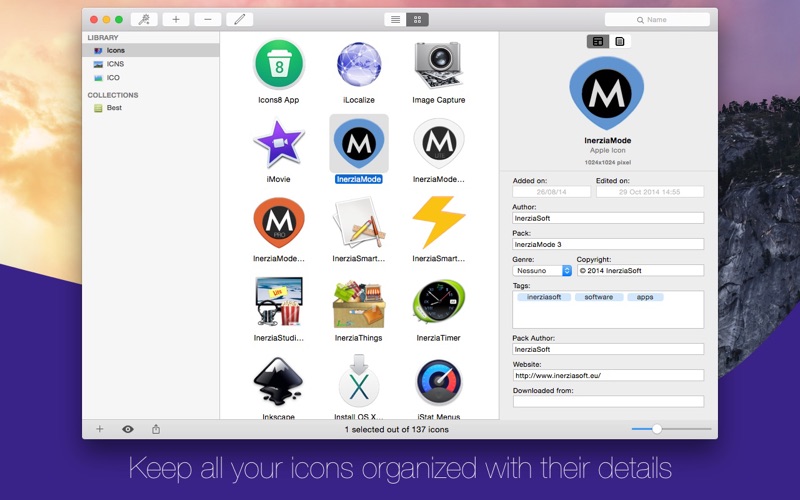Select the iLocalize globe icon
800x500 pixels.
[x=359, y=64]
